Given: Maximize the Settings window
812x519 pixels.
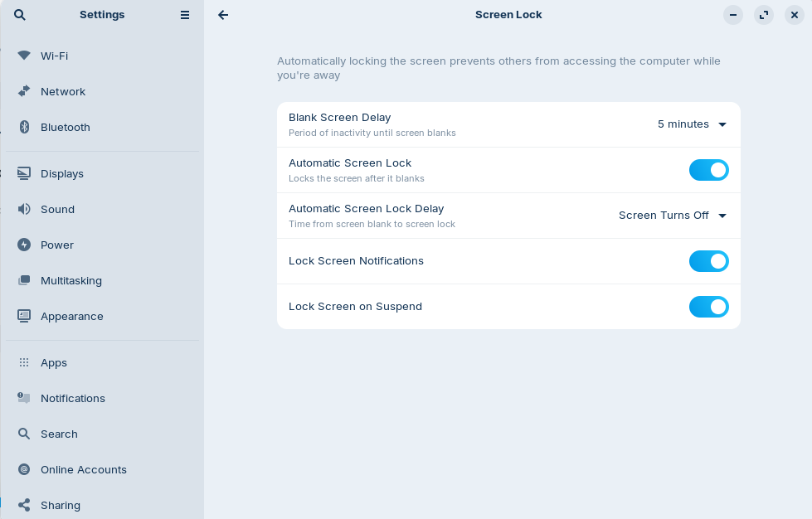Looking at the screenshot, I should click(764, 15).
